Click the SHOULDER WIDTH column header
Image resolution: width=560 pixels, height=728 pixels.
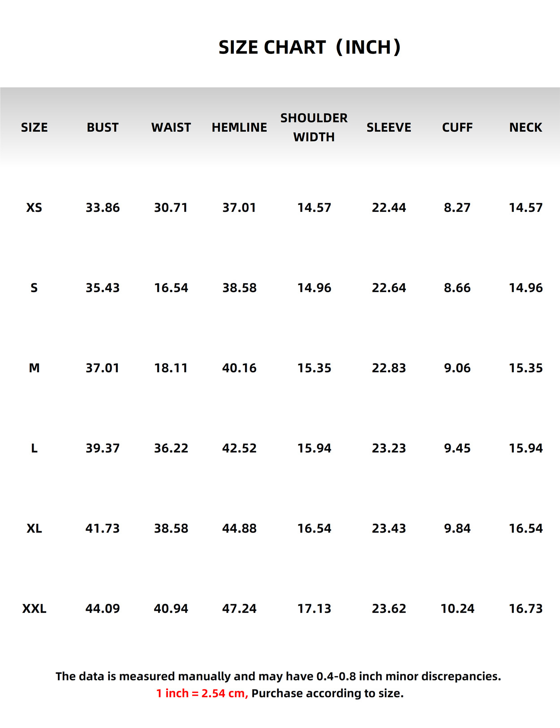(x=314, y=127)
